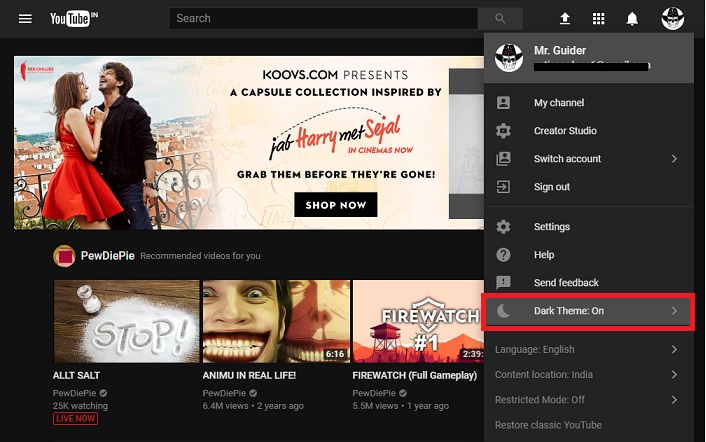Viewport: 706px width, 442px height.
Task: Open the notifications bell
Action: 632,18
